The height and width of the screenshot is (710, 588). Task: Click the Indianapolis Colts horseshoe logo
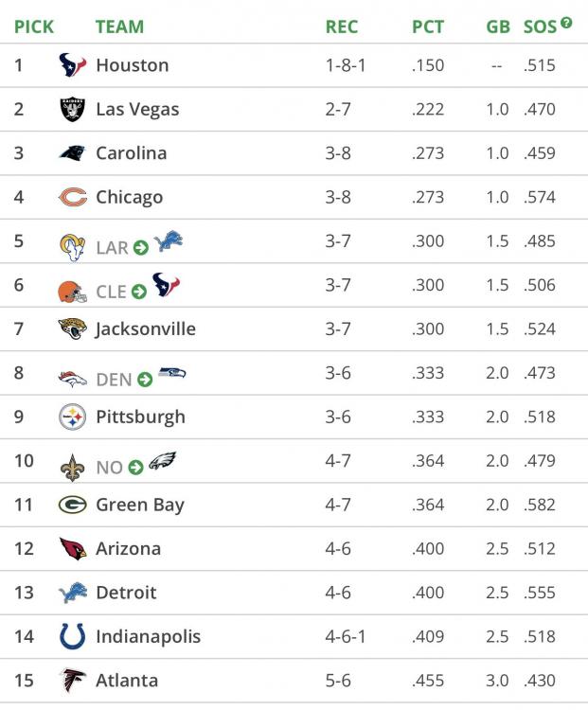point(72,636)
